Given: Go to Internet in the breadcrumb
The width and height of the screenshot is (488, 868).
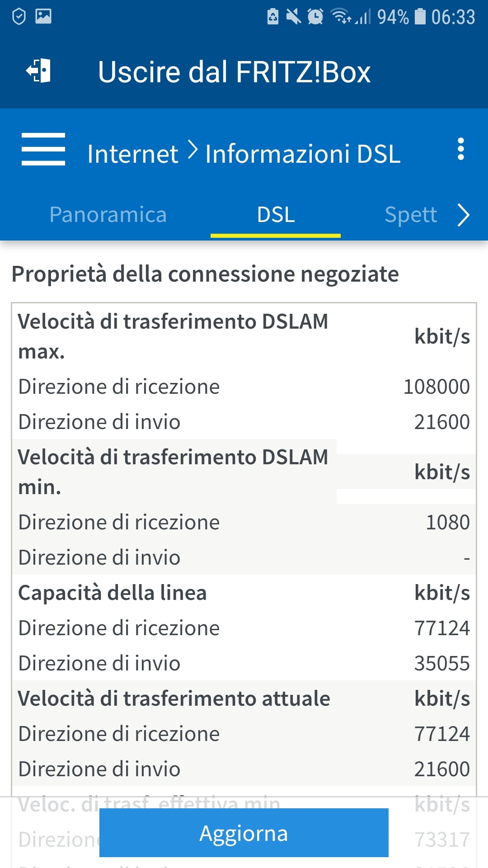Looking at the screenshot, I should [x=132, y=154].
